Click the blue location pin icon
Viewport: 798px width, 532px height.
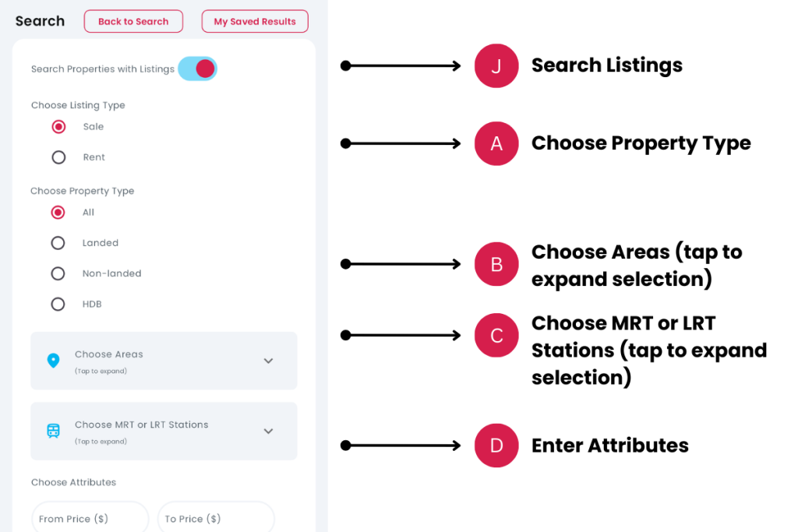53,361
